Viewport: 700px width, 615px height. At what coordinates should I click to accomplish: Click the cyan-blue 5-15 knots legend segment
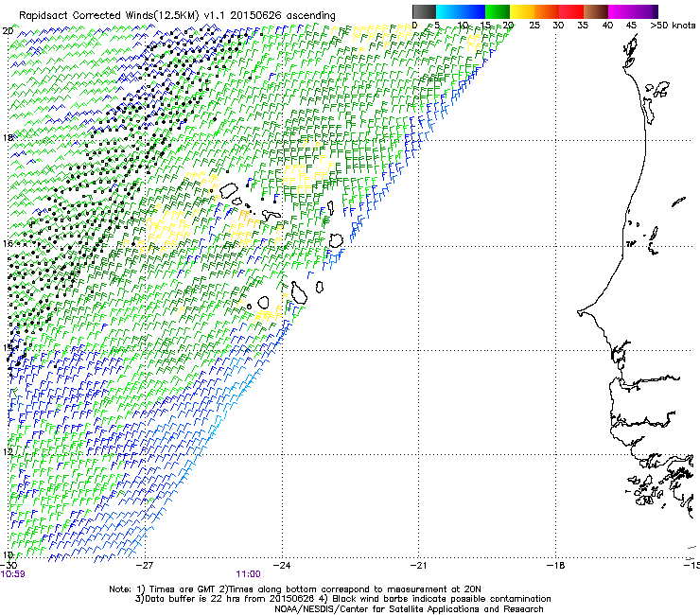(461, 11)
